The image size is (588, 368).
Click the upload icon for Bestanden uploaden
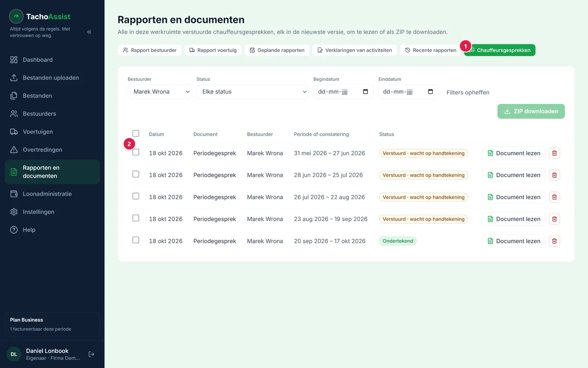click(x=14, y=78)
